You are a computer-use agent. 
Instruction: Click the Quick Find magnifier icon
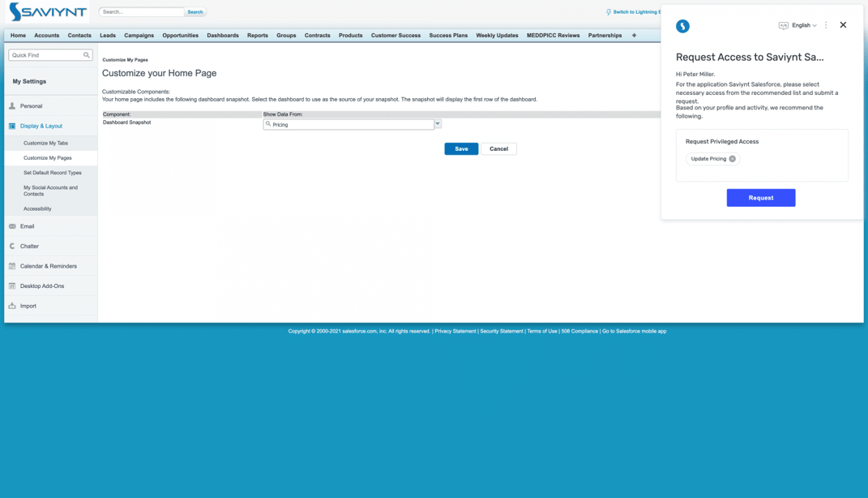(87, 55)
